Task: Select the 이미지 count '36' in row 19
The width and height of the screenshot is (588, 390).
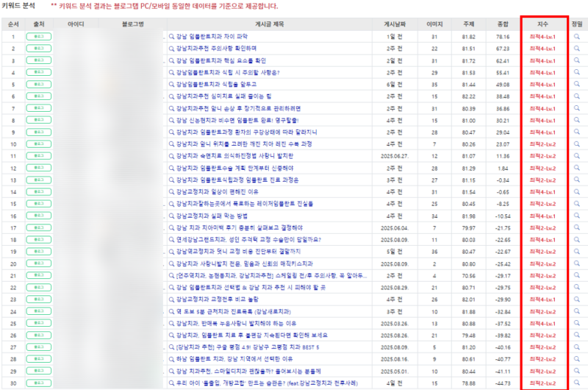Action: click(434, 252)
